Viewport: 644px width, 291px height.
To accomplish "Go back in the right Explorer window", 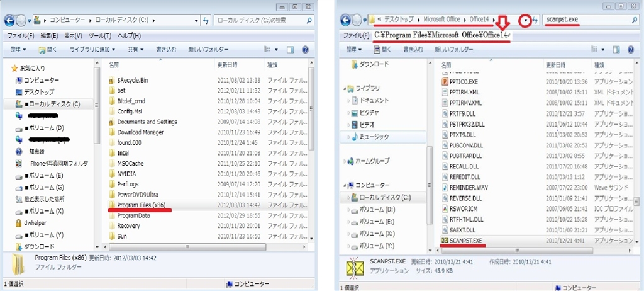I will [x=346, y=20].
